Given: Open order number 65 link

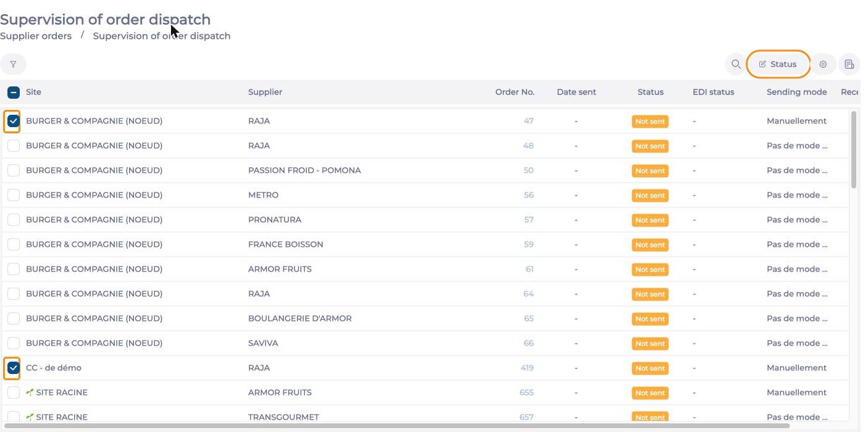Looking at the screenshot, I should (528, 318).
